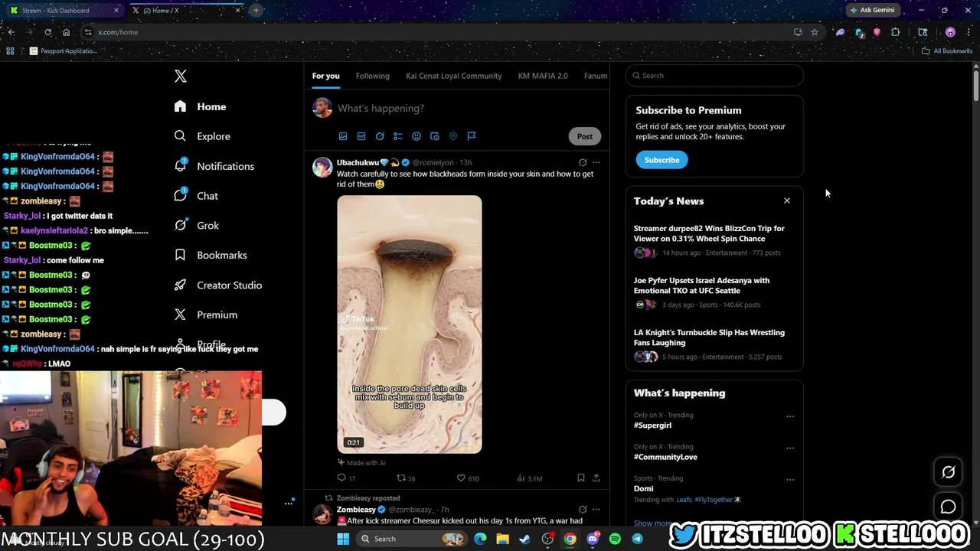
Task: Switch to the Fanum tab
Action: 596,76
